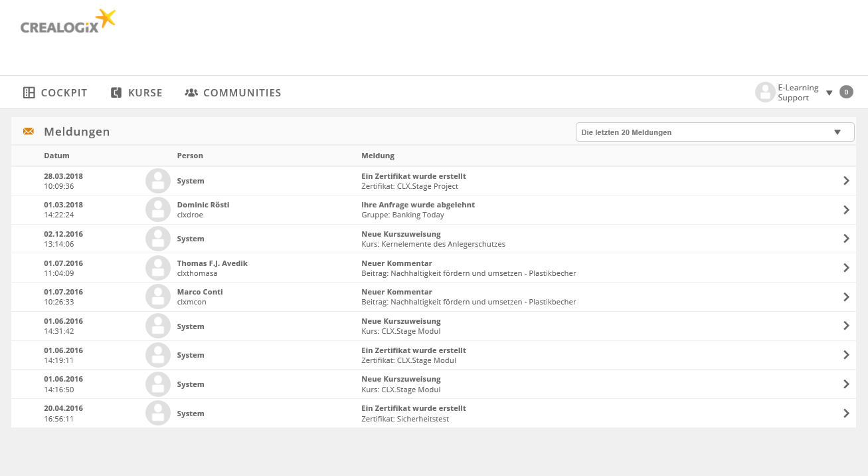Go to the Kurse section
868x476 pixels.
click(x=137, y=93)
